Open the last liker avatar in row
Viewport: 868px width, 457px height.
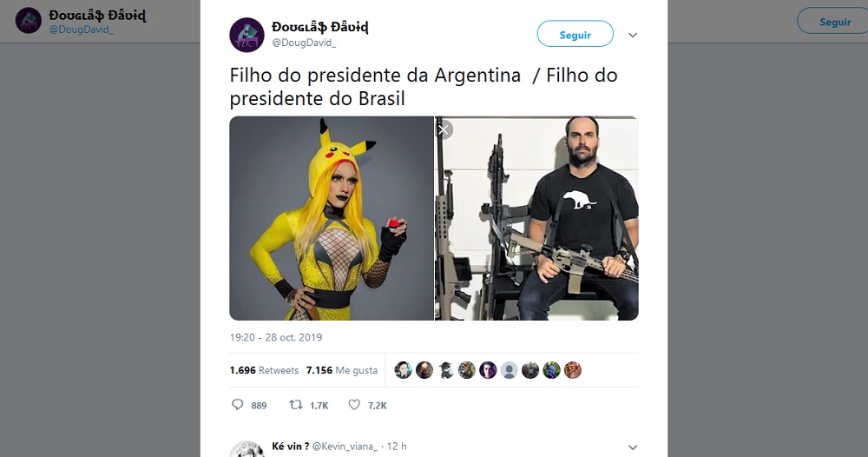pos(573,370)
